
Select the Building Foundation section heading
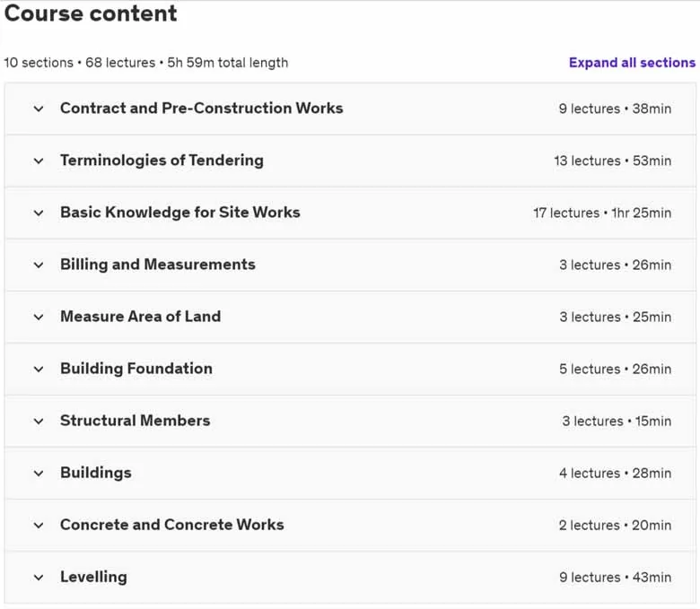(136, 369)
